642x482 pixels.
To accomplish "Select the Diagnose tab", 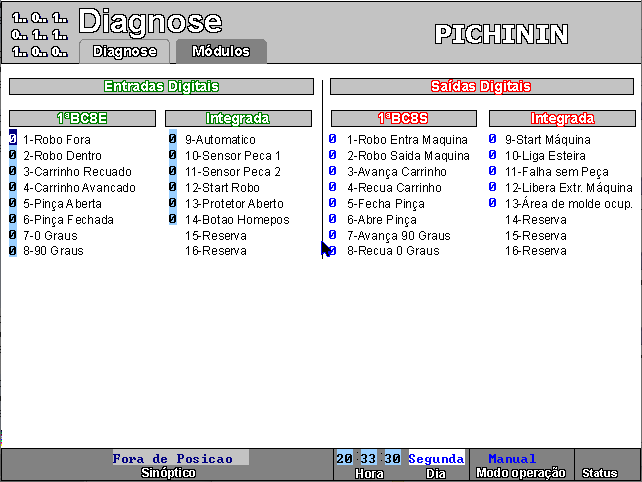I will (124, 51).
